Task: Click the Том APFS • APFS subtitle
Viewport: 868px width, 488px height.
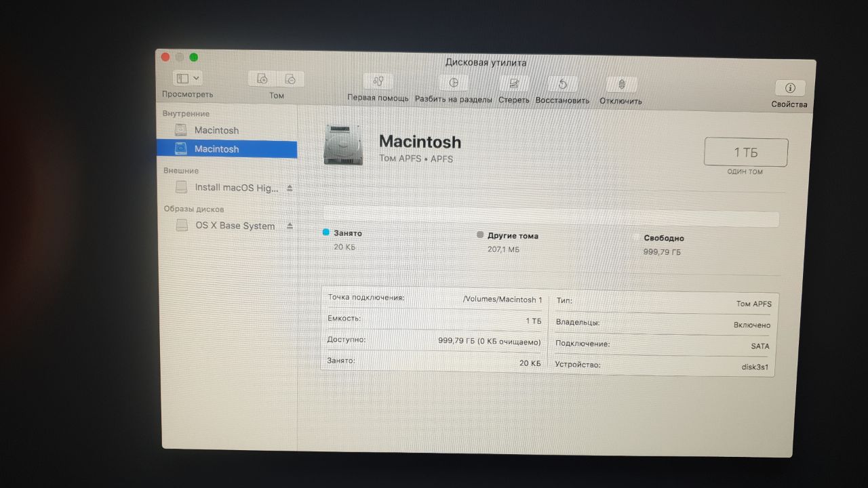Action: coord(416,159)
